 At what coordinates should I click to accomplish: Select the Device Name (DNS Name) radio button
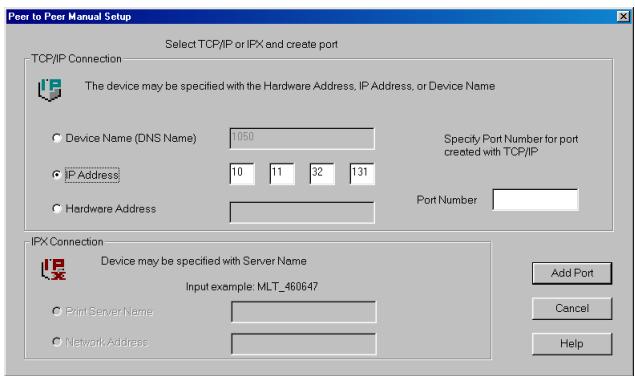pos(57,138)
